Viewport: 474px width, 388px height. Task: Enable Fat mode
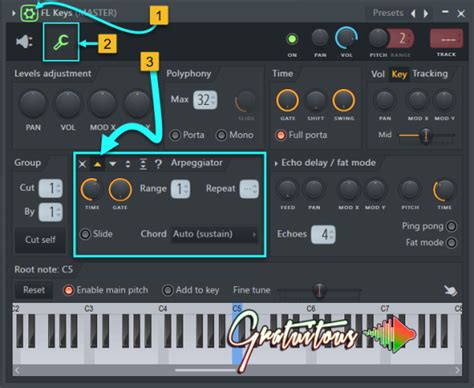click(x=451, y=243)
